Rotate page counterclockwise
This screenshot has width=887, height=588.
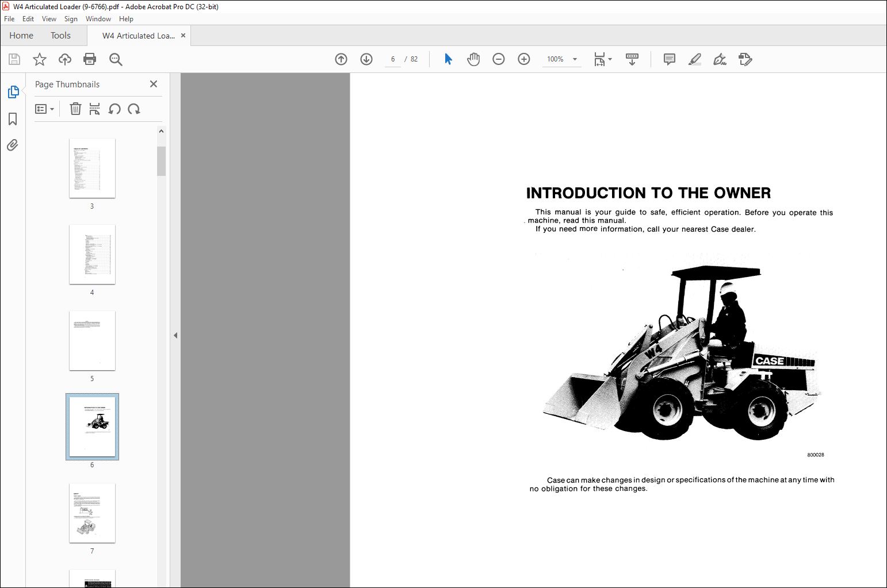coord(114,109)
